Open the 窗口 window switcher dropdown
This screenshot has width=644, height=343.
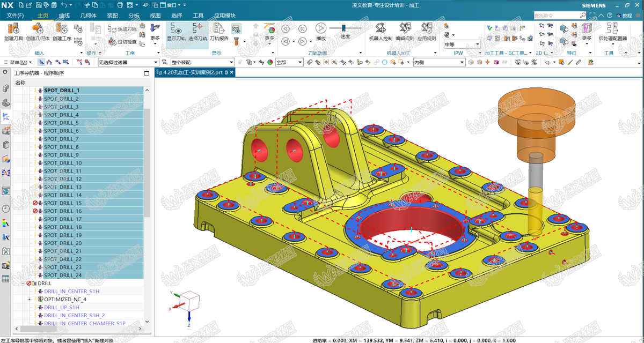pos(175,5)
